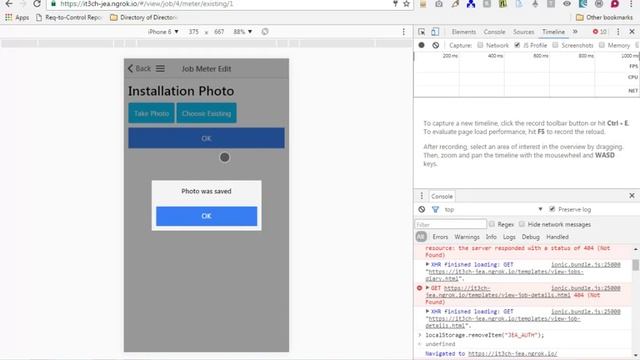The width and height of the screenshot is (640, 360).
Task: Click the browser address bar URL
Action: [147, 4]
